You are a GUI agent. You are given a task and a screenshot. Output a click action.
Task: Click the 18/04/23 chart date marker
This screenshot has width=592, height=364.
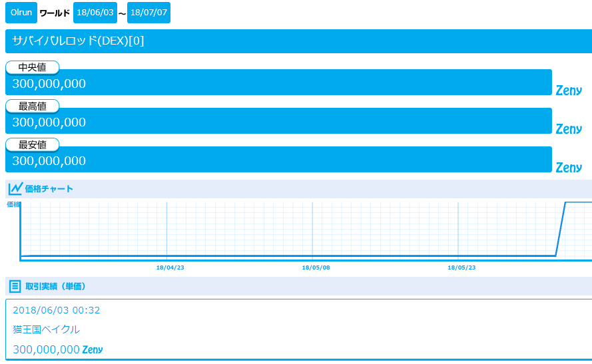pos(170,268)
